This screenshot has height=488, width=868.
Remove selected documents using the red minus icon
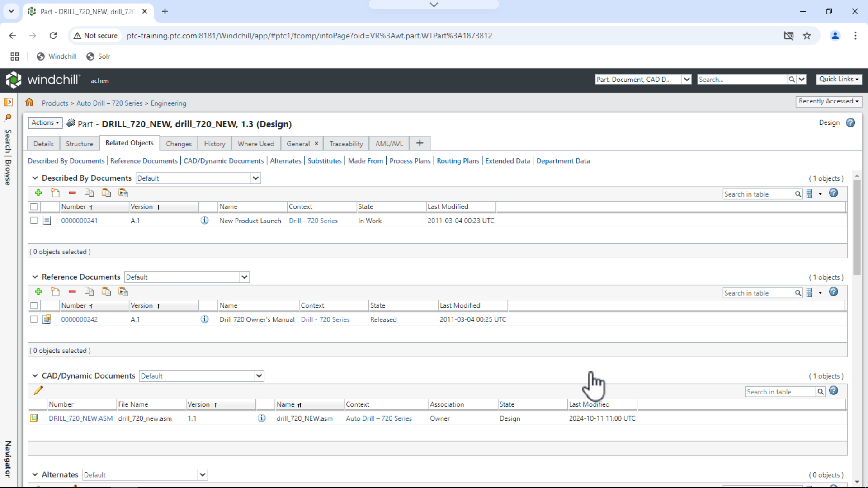pos(72,192)
